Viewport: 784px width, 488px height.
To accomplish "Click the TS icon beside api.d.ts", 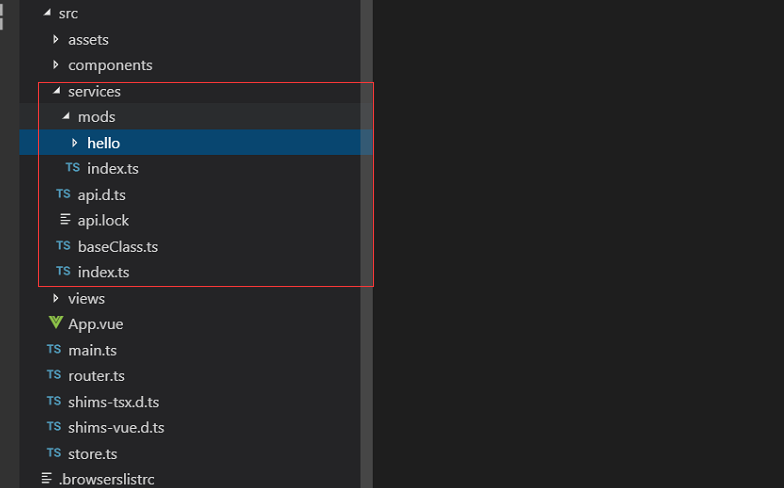I will pos(64,194).
